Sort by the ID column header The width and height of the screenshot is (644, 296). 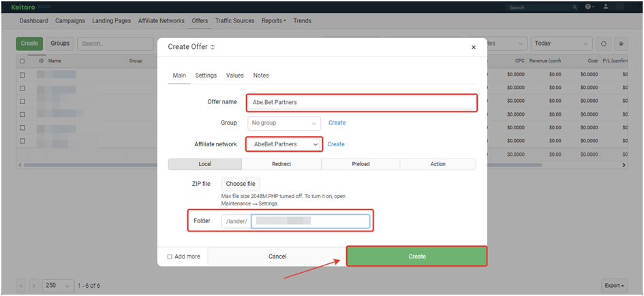tap(41, 61)
